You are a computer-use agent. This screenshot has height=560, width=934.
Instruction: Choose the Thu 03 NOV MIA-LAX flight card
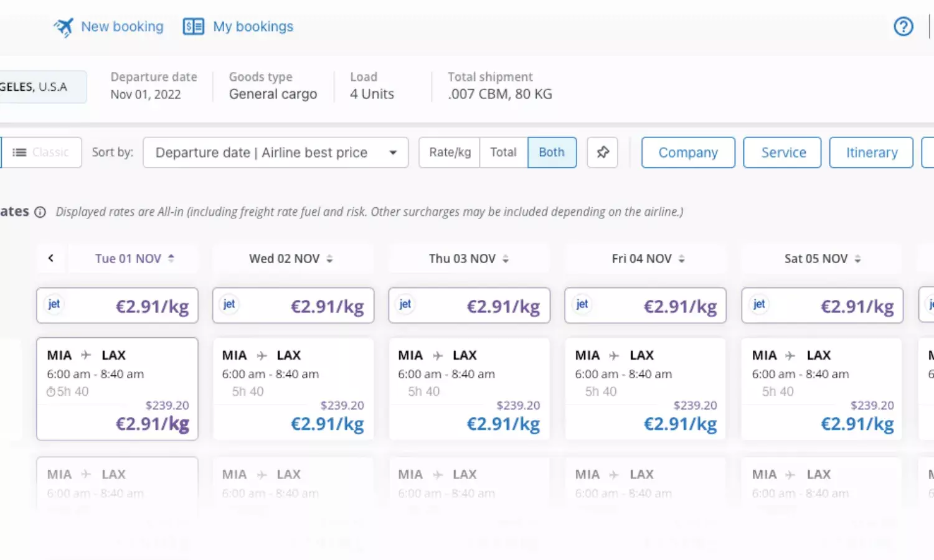469,389
